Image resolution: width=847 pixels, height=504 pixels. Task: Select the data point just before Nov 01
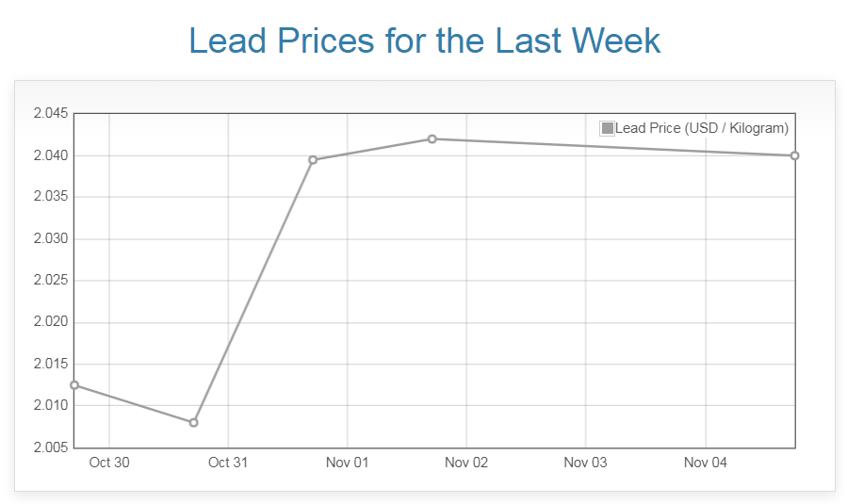coord(313,159)
